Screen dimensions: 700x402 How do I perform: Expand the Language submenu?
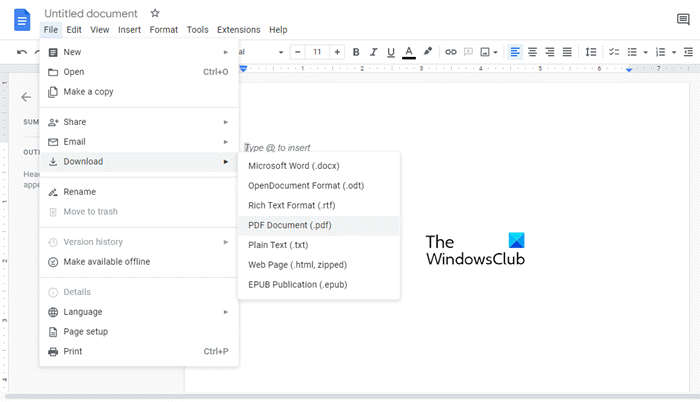pos(139,312)
